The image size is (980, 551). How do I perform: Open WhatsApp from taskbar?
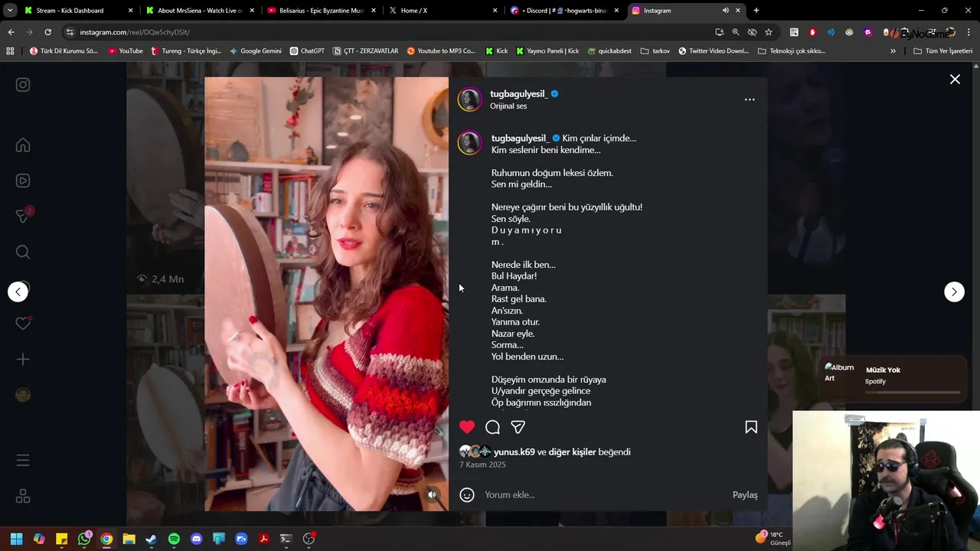[84, 539]
